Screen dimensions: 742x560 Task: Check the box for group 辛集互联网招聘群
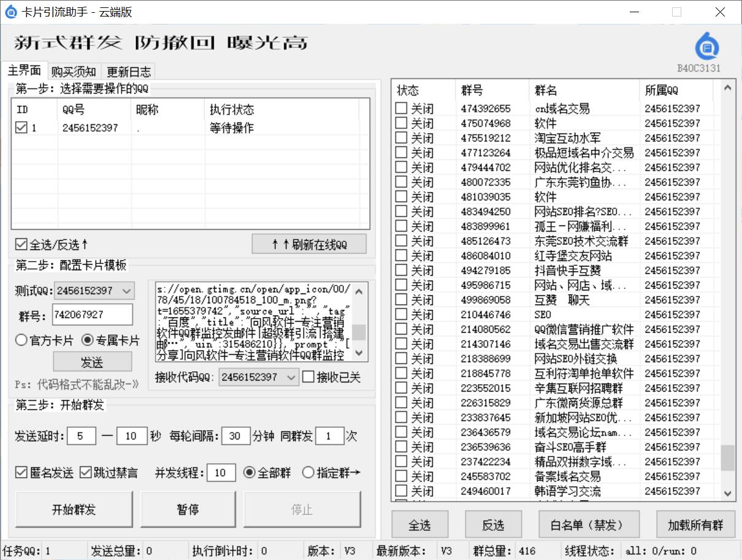pos(401,387)
